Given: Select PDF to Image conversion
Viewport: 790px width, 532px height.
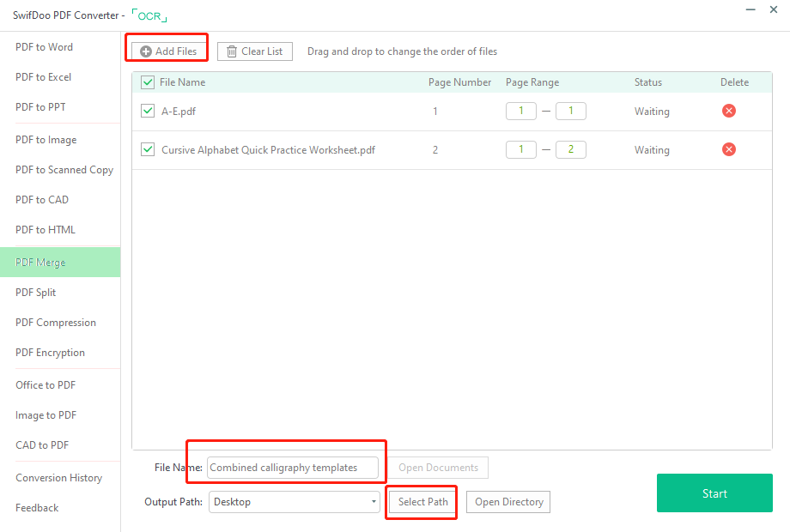Looking at the screenshot, I should coord(46,140).
